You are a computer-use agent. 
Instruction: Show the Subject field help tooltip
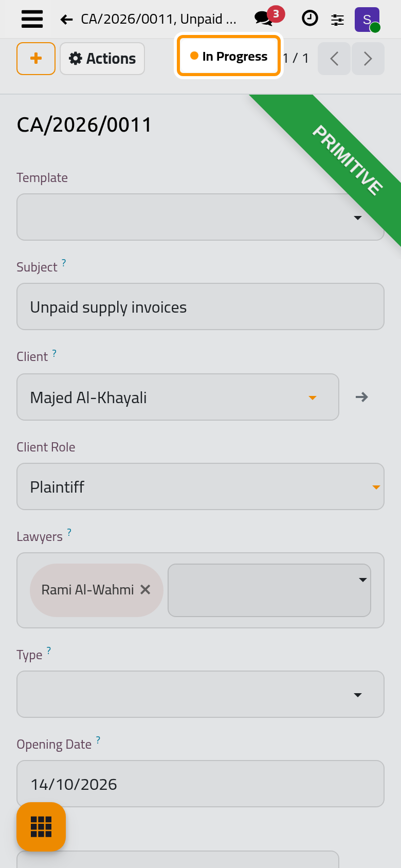click(64, 263)
